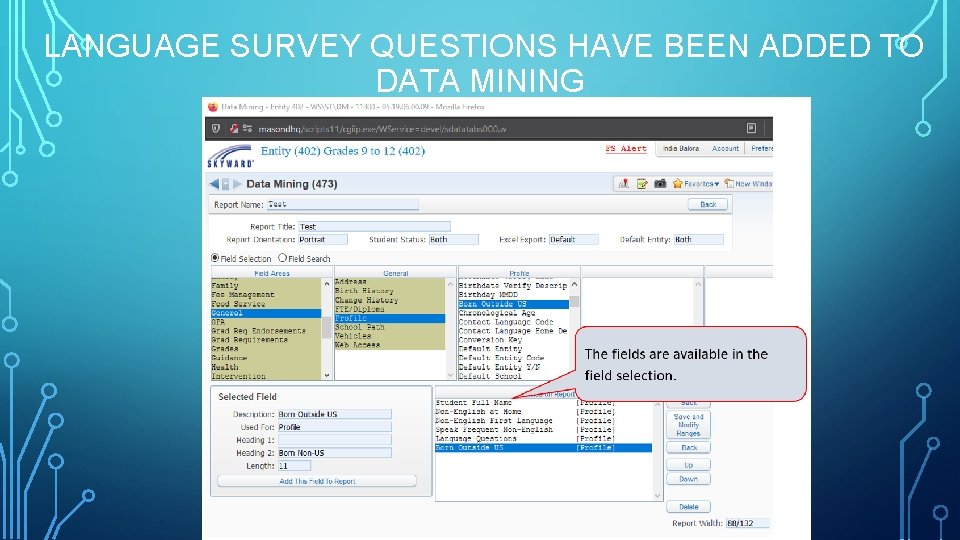Click Add This Field To Report button

pos(317,481)
